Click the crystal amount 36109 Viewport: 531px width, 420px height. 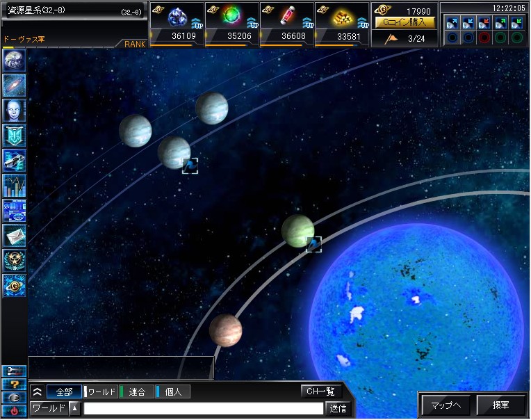pos(183,36)
